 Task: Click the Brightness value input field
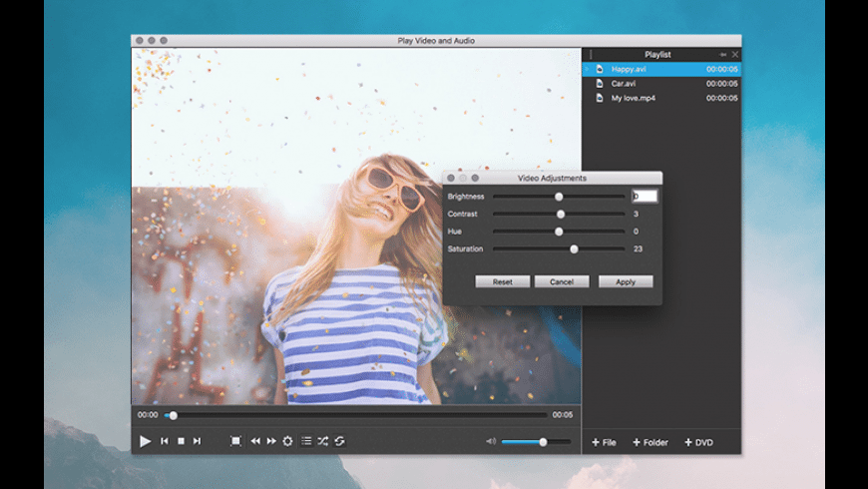[x=645, y=197]
